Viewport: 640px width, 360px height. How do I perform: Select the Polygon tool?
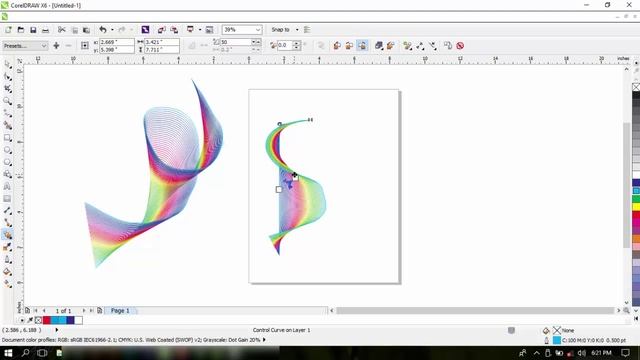pos(7,162)
